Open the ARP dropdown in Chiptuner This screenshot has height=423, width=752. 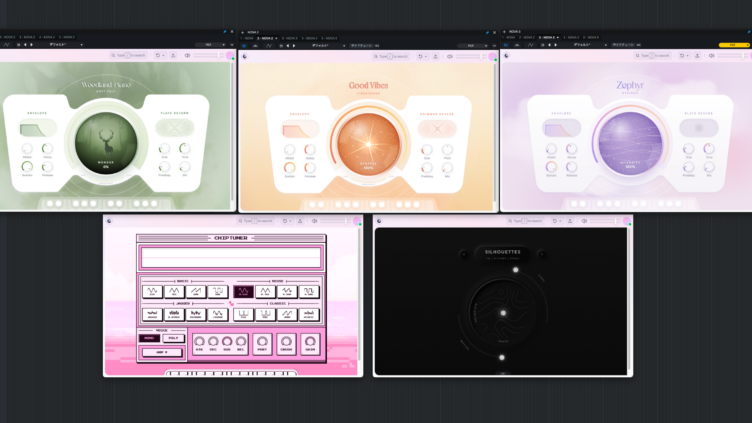click(162, 352)
